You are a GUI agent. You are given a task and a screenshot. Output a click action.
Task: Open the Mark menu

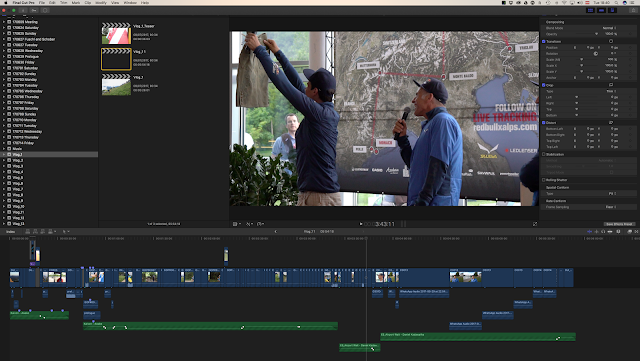click(76, 2)
